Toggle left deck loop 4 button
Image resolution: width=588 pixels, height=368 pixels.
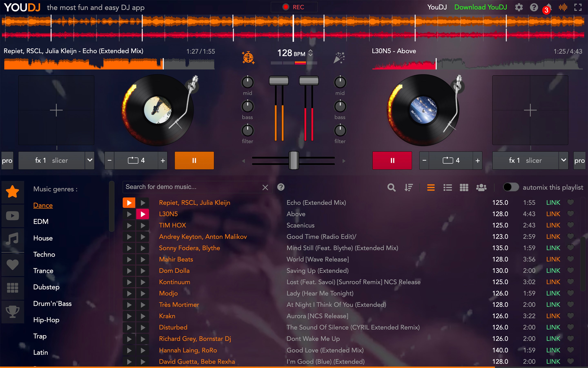tap(136, 160)
